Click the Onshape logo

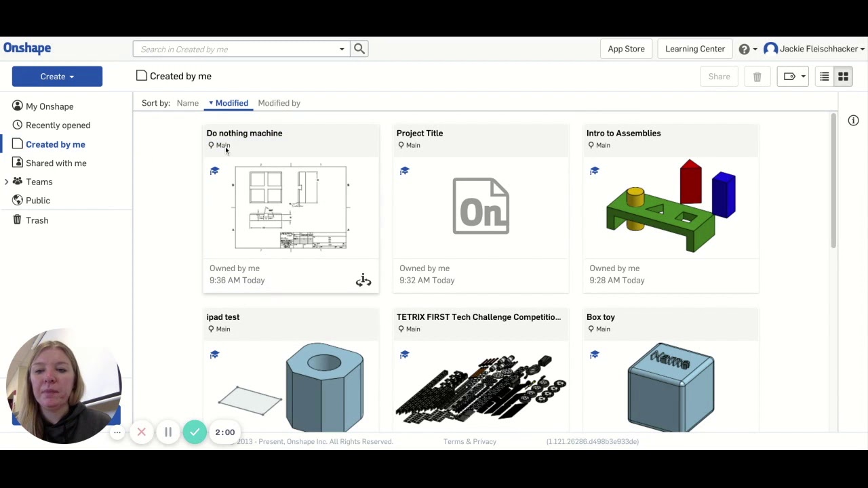pos(27,48)
